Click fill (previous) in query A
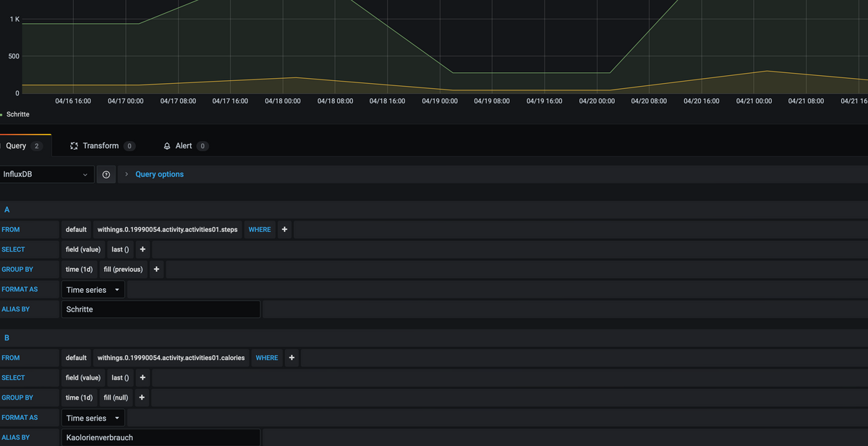Image resolution: width=868 pixels, height=446 pixels. click(x=123, y=270)
